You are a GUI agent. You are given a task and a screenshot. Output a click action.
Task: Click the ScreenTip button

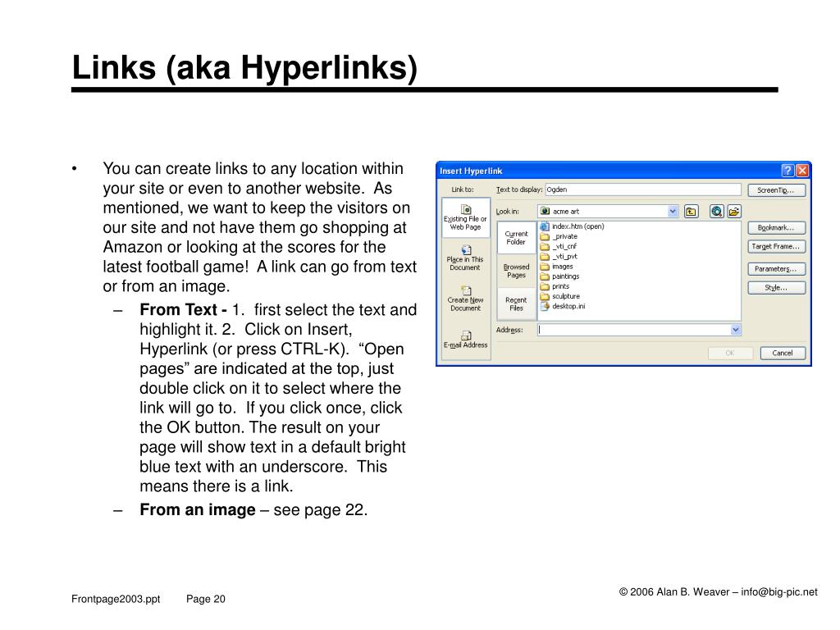click(x=777, y=190)
